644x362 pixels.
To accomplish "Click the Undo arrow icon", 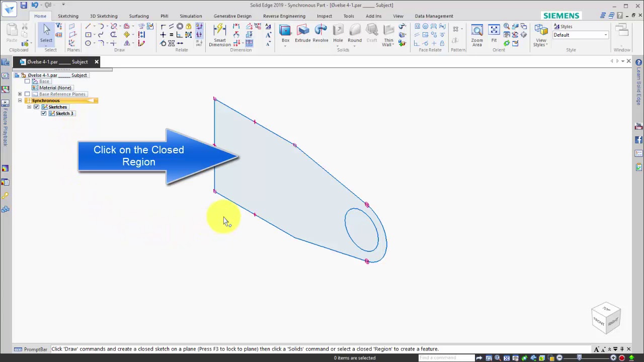I will coord(35,6).
